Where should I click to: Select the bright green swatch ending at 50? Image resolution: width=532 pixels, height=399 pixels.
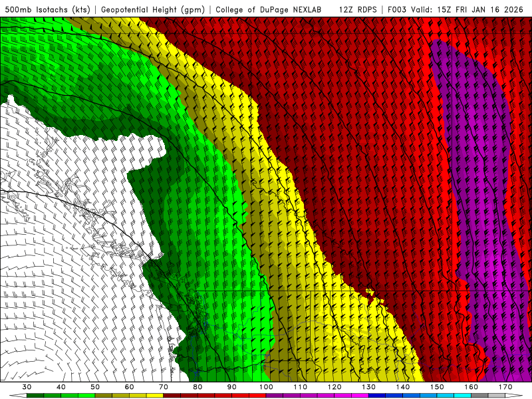tap(86, 396)
